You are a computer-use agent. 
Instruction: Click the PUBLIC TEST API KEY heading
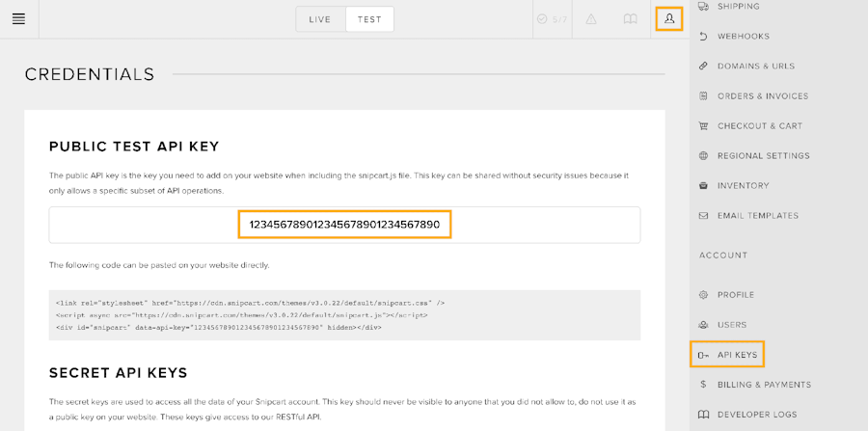click(x=134, y=147)
